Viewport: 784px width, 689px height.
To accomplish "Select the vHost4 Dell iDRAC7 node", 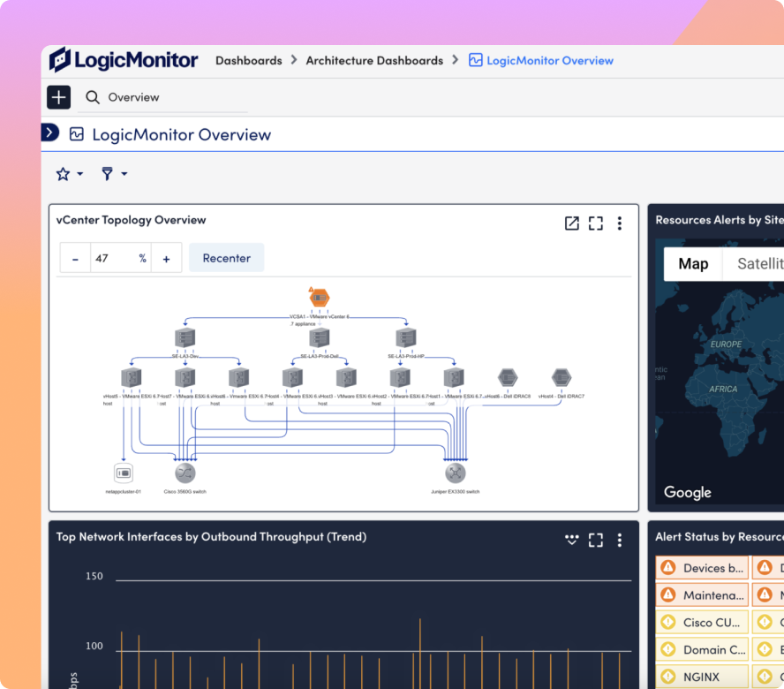I will pos(562,377).
